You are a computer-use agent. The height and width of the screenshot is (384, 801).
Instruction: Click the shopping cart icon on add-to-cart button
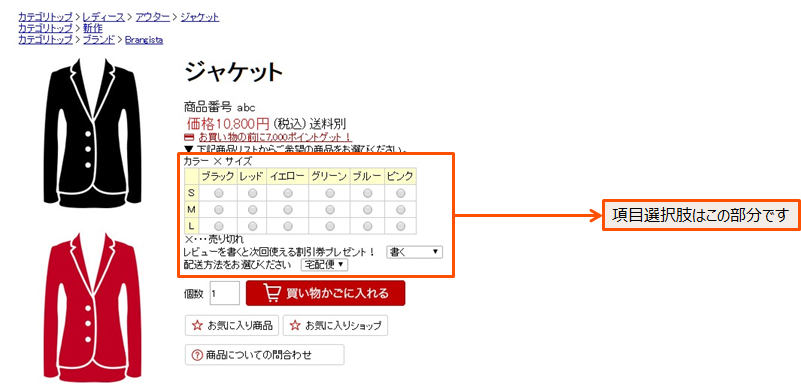[272, 293]
